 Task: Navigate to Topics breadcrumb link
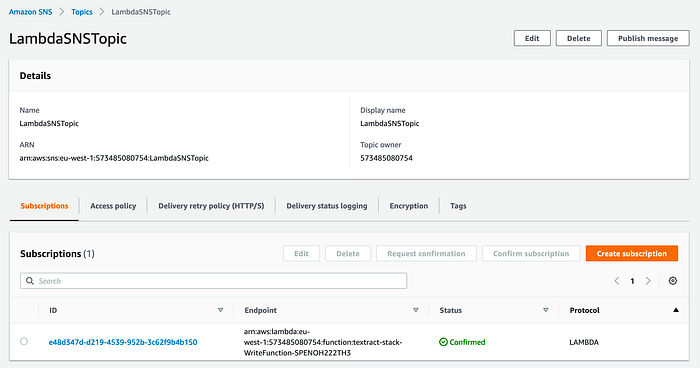coord(82,12)
